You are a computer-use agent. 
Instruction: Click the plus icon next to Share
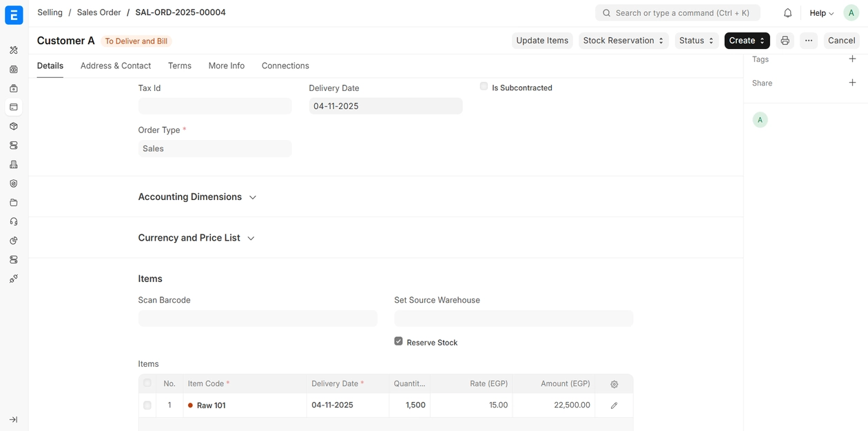(x=852, y=83)
